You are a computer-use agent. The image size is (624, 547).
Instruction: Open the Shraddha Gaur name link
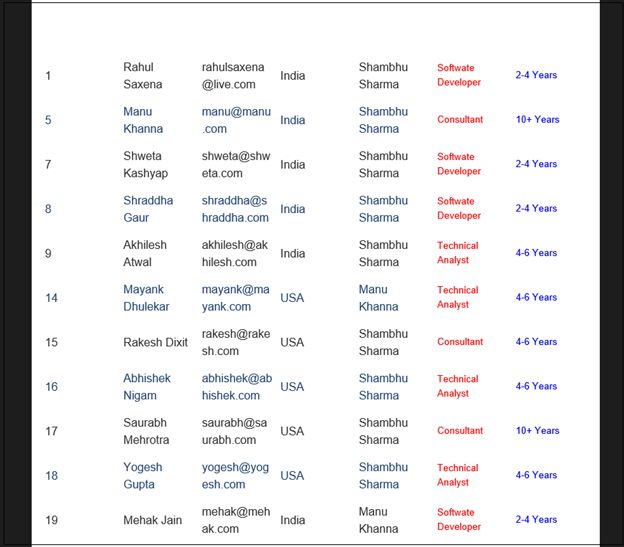point(148,208)
